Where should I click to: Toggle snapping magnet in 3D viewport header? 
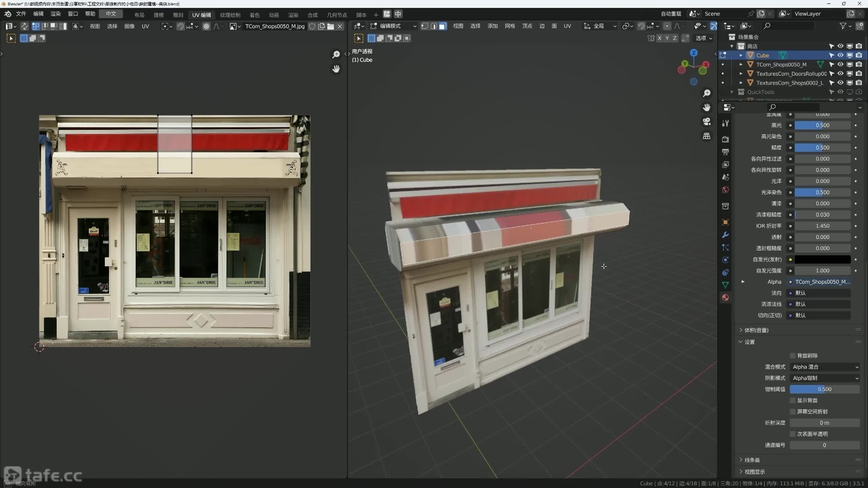tap(641, 26)
